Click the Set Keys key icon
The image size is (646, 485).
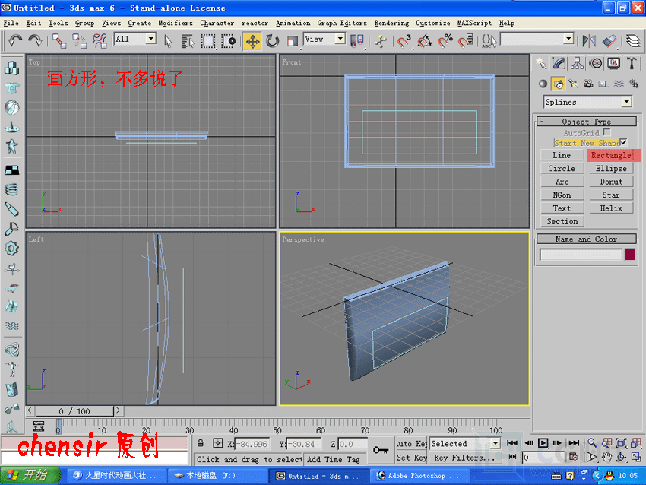click(380, 450)
